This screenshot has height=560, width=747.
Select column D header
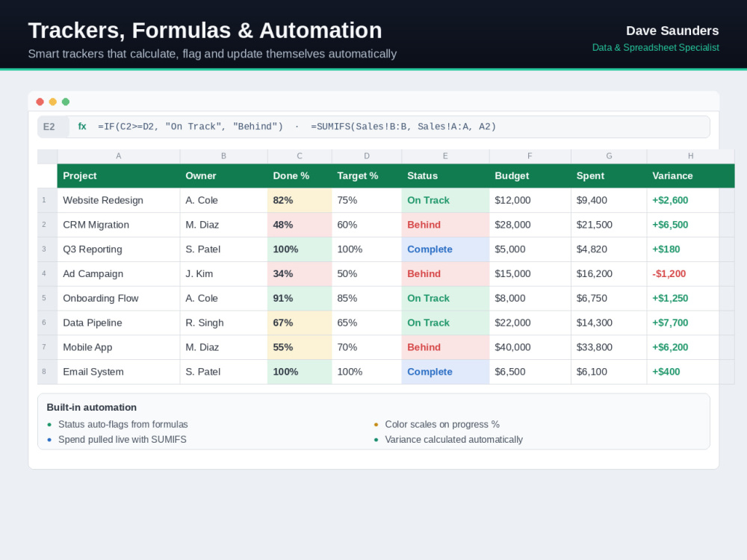[367, 156]
